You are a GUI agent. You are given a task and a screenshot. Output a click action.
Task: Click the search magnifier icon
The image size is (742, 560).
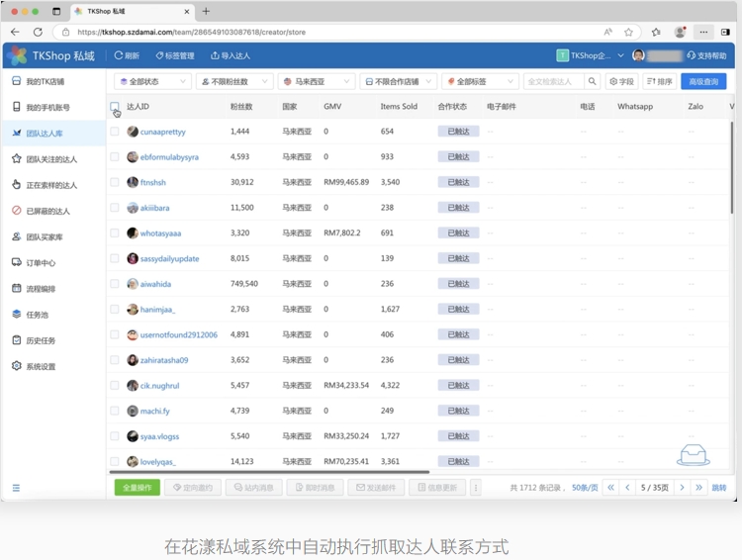[592, 81]
